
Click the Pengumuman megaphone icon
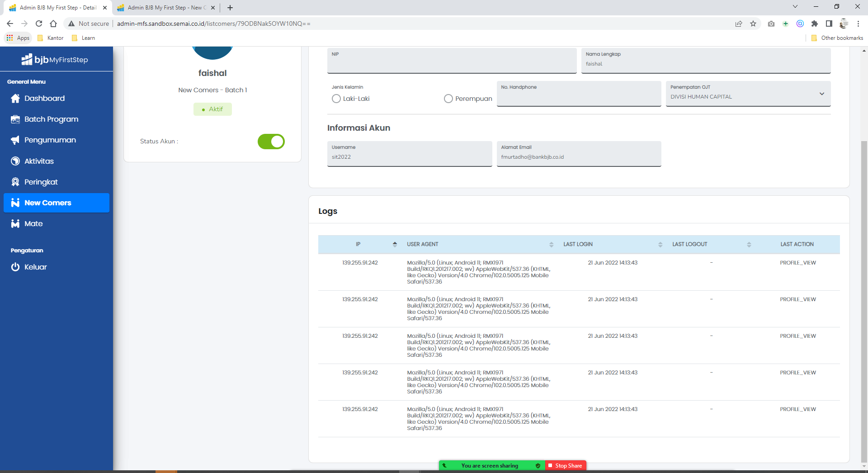15,140
